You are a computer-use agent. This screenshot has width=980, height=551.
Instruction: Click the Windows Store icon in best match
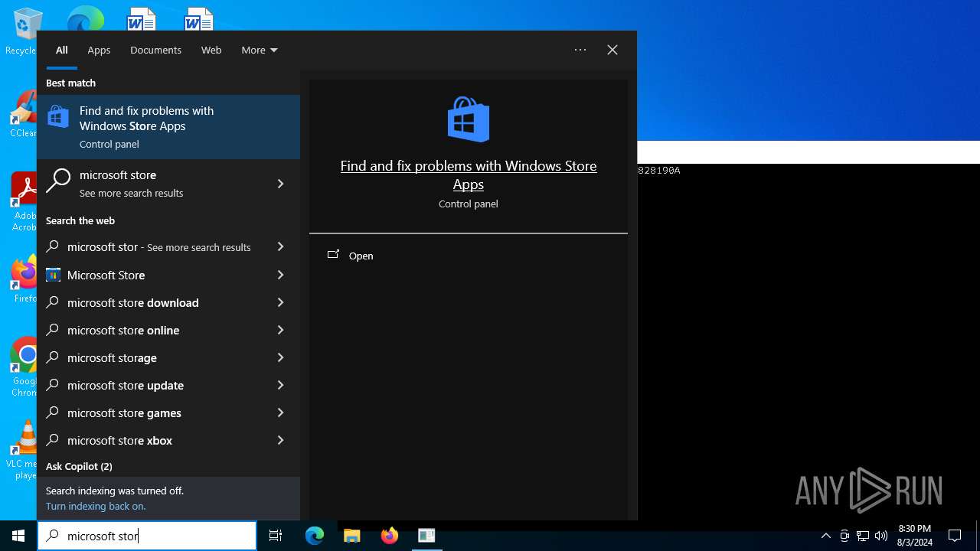(x=58, y=117)
